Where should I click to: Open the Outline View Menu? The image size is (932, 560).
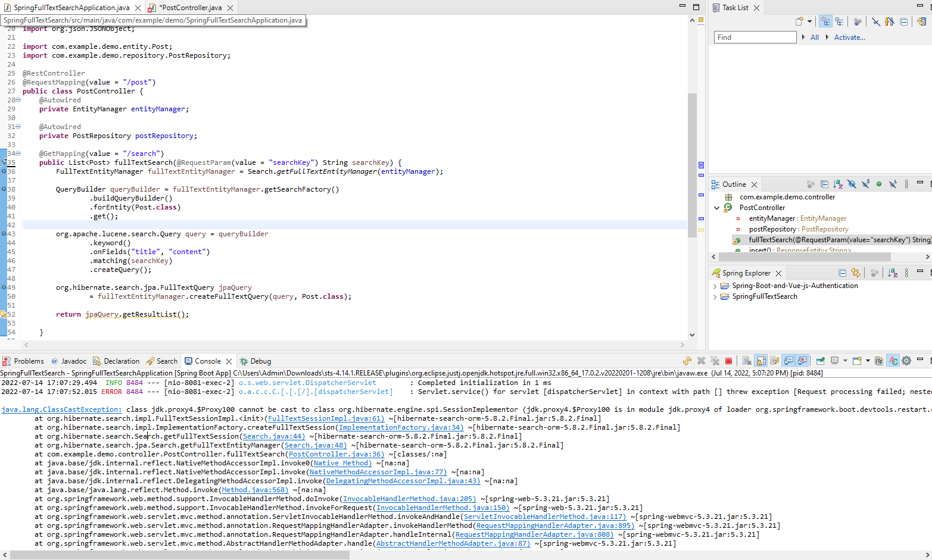pos(906,184)
